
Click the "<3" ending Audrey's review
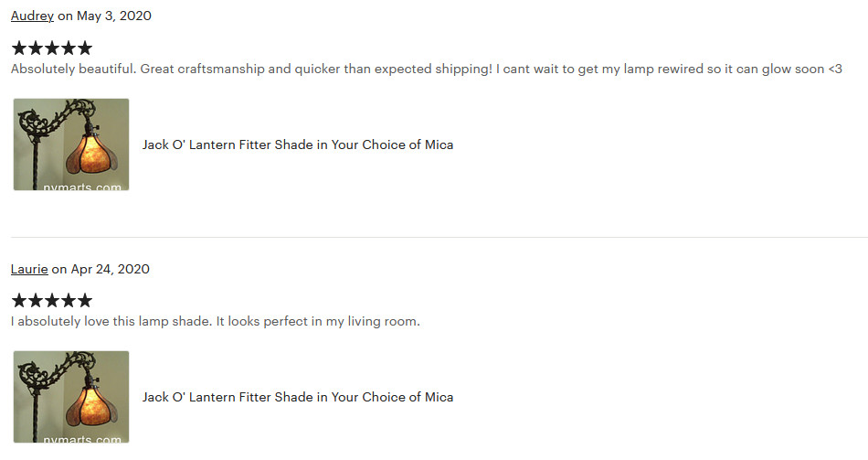[835, 70]
